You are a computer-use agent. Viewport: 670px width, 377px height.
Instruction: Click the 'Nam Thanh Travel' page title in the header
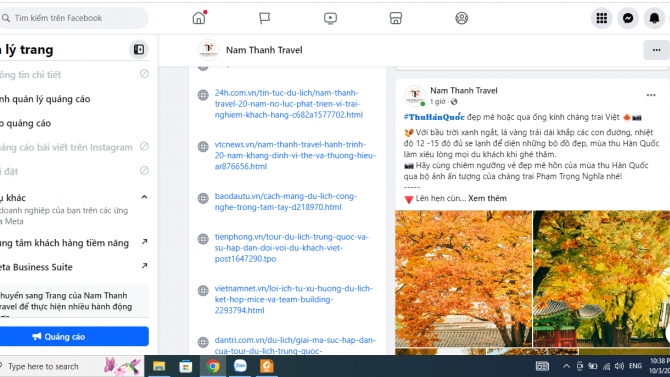[x=264, y=50]
